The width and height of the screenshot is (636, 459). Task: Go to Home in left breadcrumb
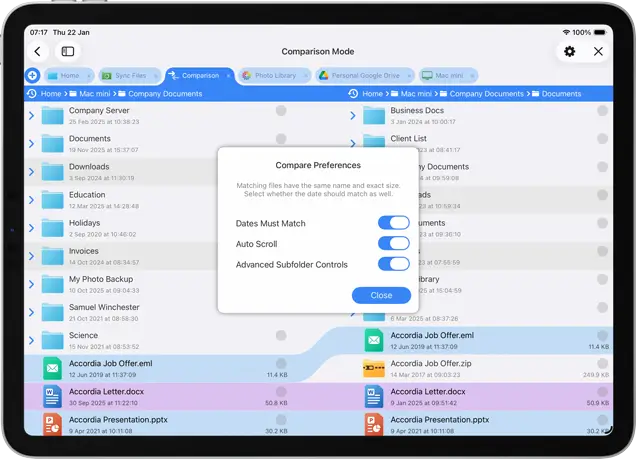[x=52, y=94]
